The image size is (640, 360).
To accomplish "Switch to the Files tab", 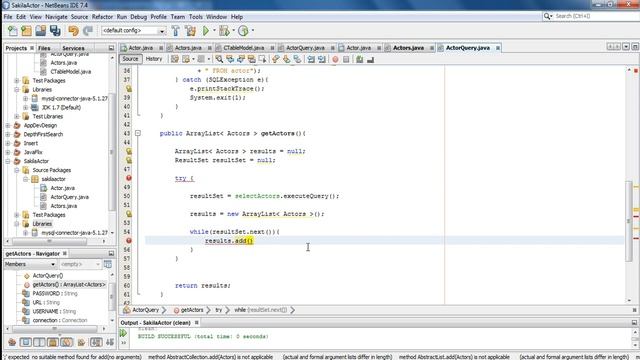I will (x=44, y=48).
